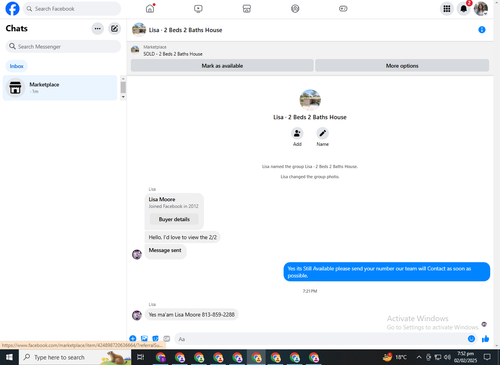Switch to the highlighted active Chrome window in taskbar
Viewport: 500px width, 365px height.
pyautogui.click(x=256, y=357)
